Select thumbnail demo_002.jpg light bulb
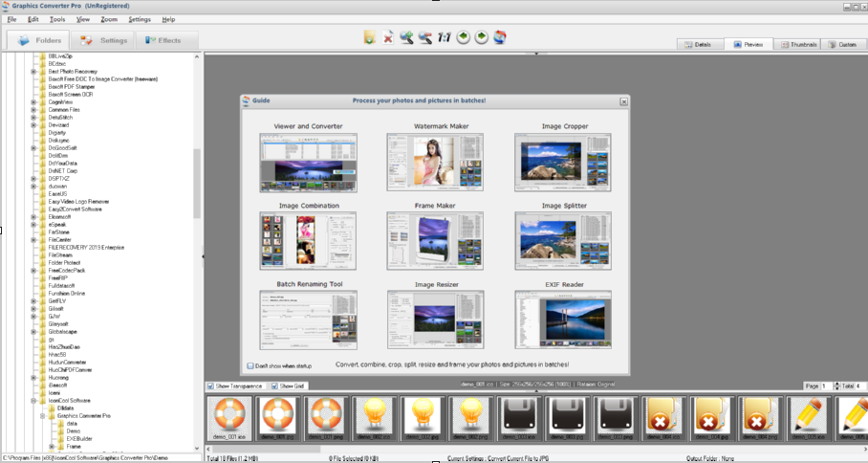The height and width of the screenshot is (463, 868). (x=423, y=418)
